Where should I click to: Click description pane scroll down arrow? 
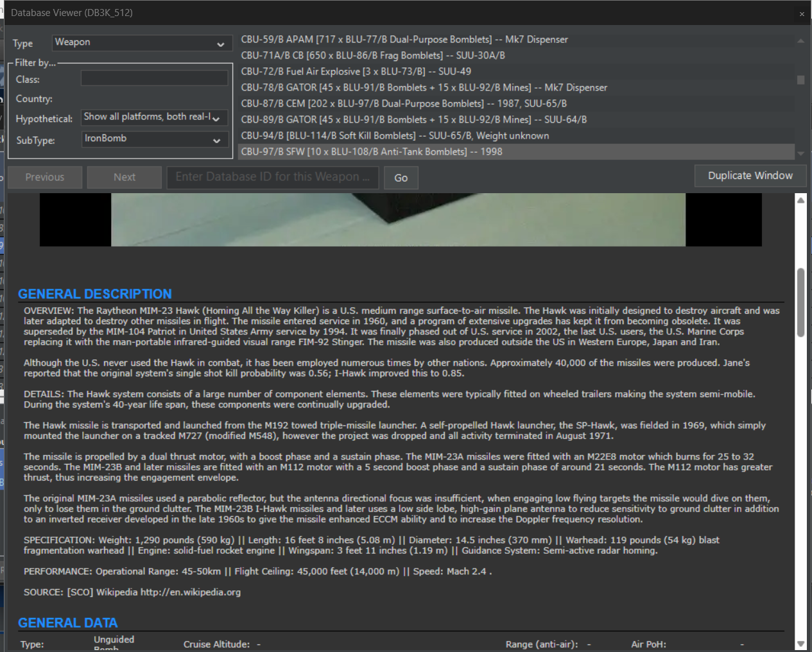(x=800, y=644)
